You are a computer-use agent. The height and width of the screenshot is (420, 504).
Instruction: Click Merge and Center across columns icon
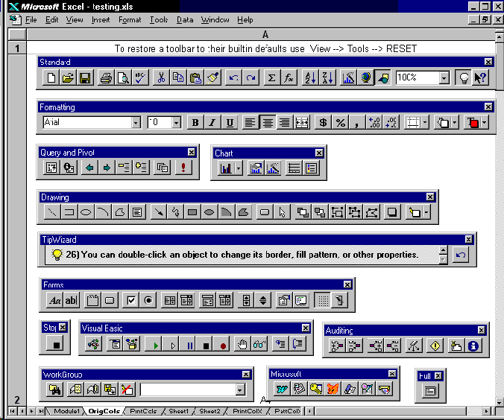302,122
